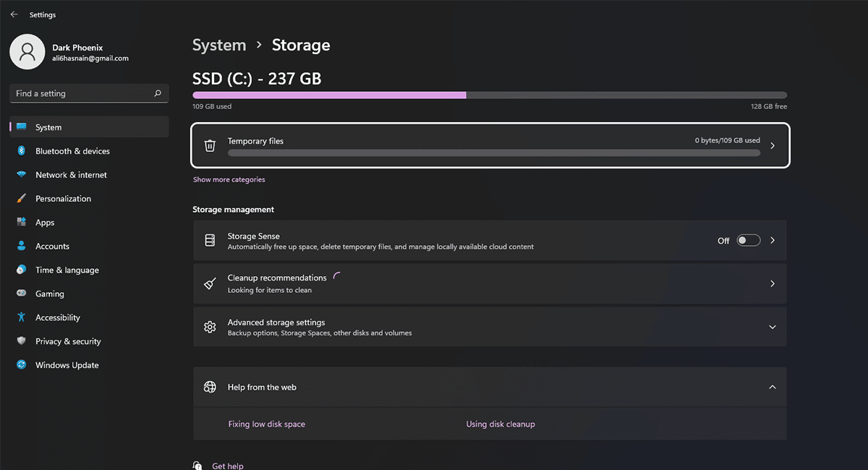Screen dimensions: 868x470
Task: Collapse the Help from the web section
Action: [x=772, y=388]
